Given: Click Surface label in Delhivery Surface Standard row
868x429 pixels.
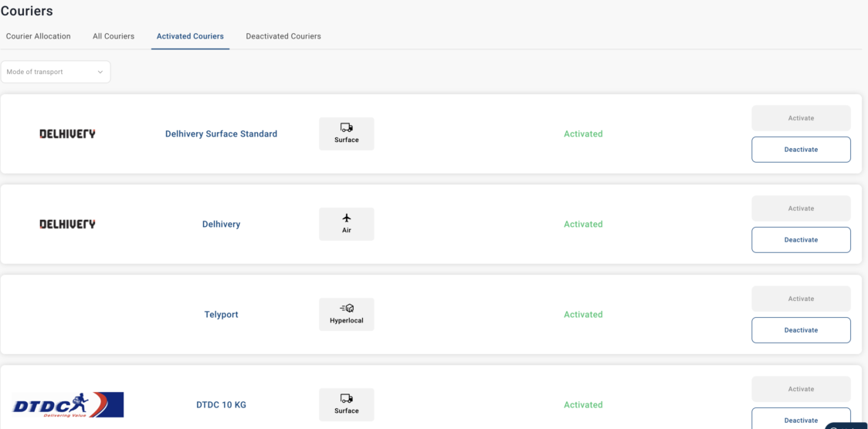Looking at the screenshot, I should 347,140.
